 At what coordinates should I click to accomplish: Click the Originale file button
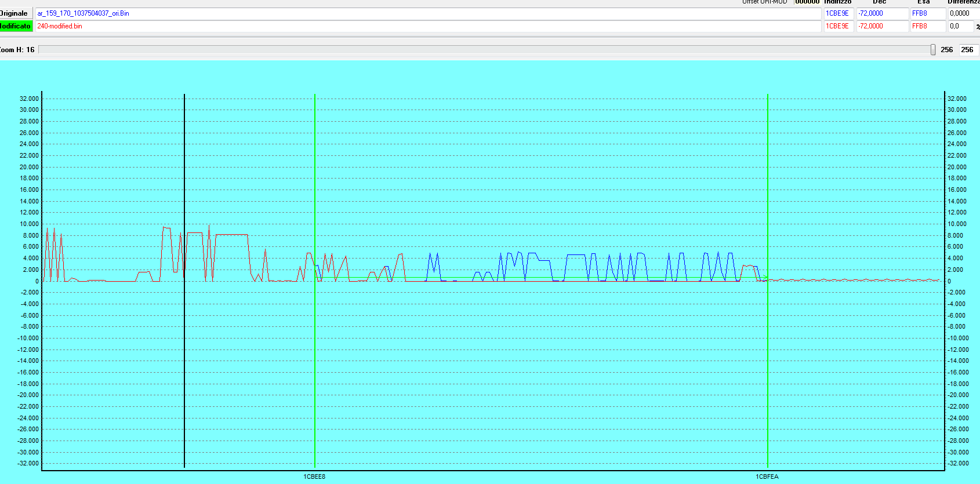16,13
